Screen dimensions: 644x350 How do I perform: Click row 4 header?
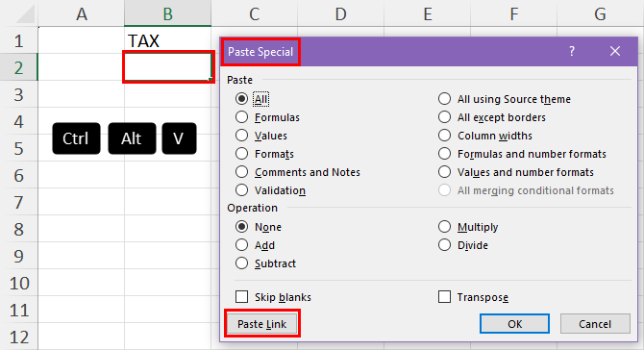[19, 121]
